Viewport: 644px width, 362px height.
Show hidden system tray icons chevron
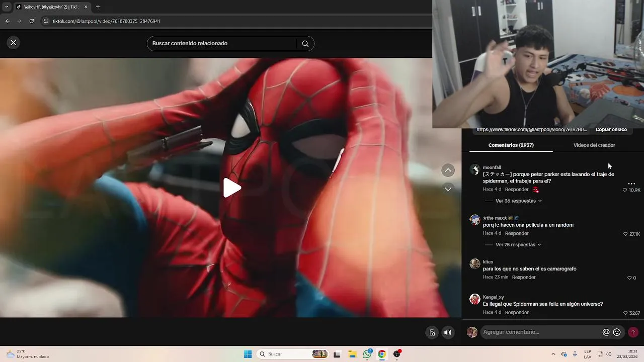point(553,354)
